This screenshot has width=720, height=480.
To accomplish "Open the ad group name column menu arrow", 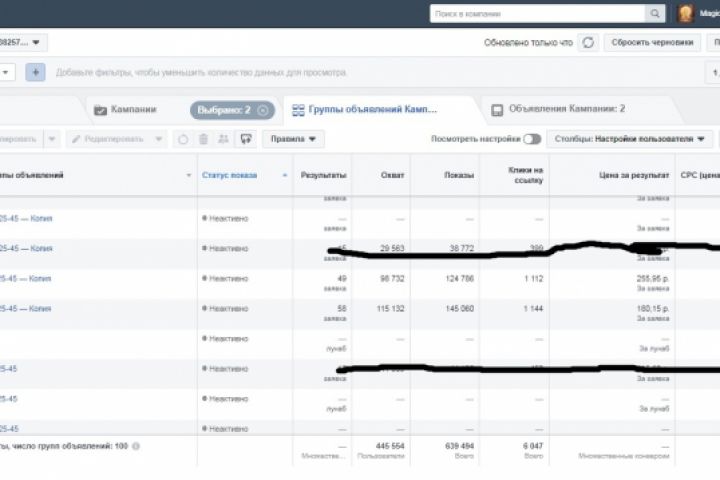I will coord(188,175).
